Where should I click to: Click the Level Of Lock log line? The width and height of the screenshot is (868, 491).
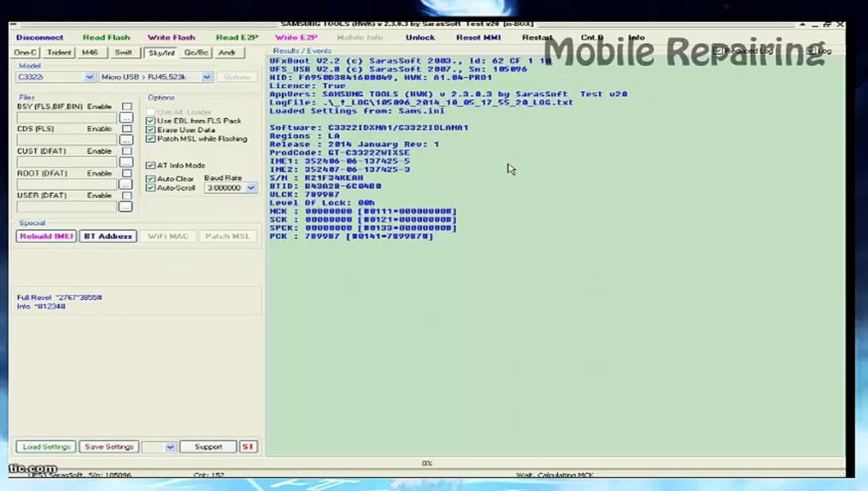tap(322, 203)
